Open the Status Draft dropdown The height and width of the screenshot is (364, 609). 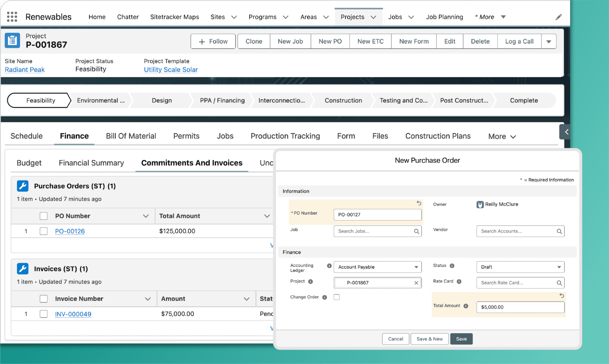point(520,267)
